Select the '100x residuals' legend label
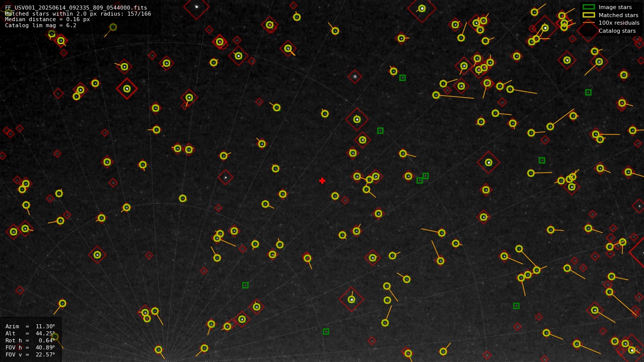Image resolution: width=644 pixels, height=362 pixels. point(619,23)
